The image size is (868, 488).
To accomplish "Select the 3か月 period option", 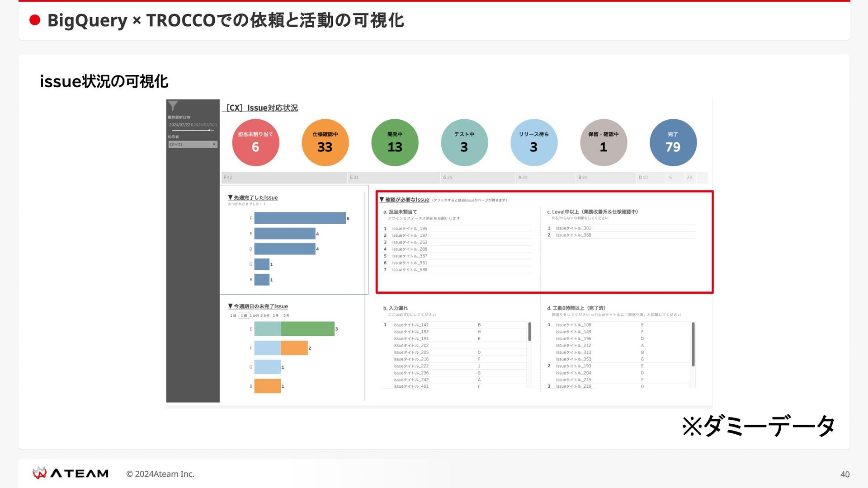I will click(x=265, y=315).
